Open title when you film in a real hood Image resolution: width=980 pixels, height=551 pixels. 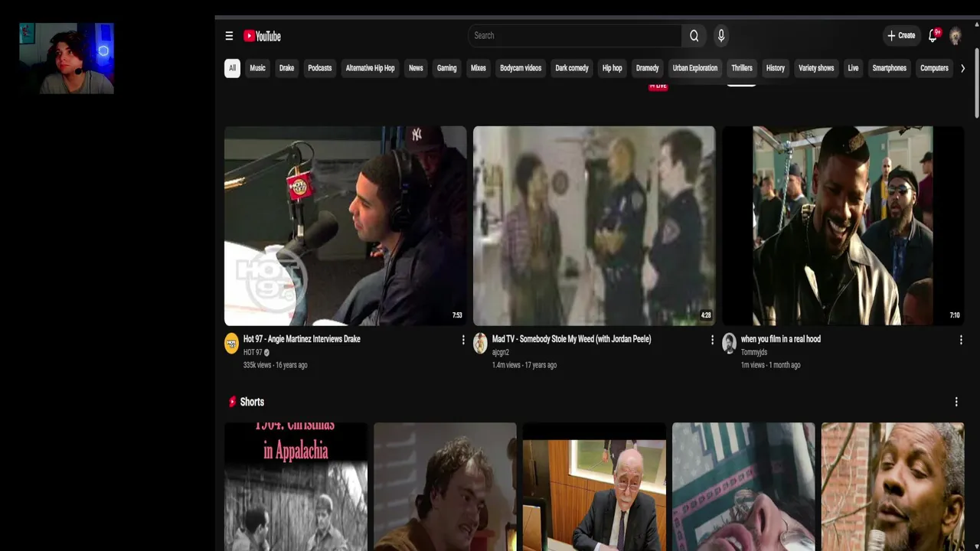(x=781, y=339)
